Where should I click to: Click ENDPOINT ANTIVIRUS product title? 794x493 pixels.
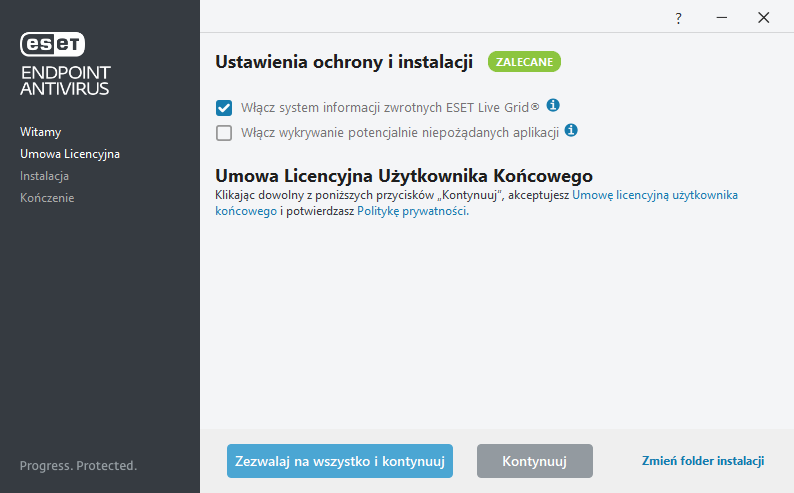pos(65,80)
